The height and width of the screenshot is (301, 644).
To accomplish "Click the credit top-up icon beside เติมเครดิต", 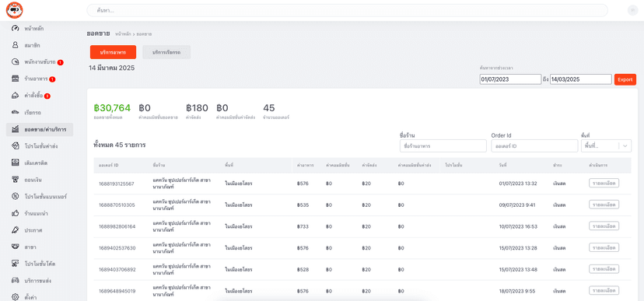I will click(16, 163).
